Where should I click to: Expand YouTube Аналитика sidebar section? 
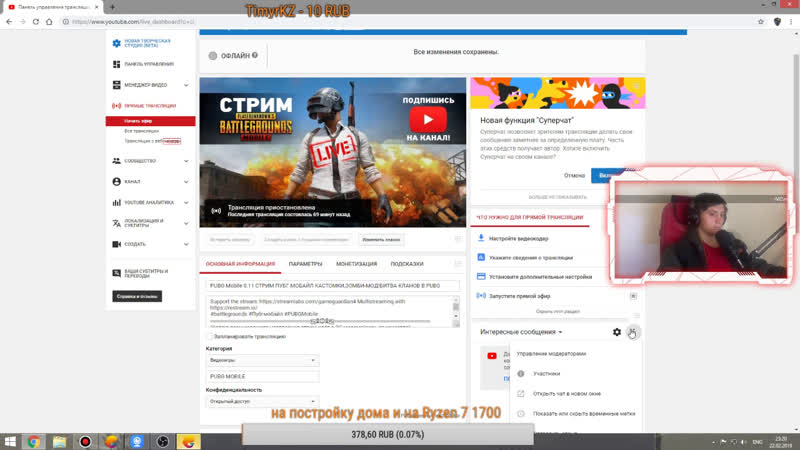point(186,203)
